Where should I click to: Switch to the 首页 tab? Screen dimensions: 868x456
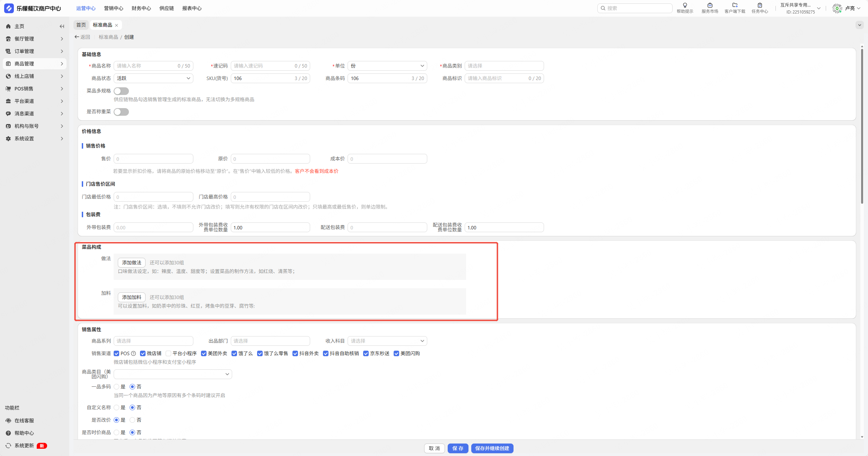tap(81, 25)
